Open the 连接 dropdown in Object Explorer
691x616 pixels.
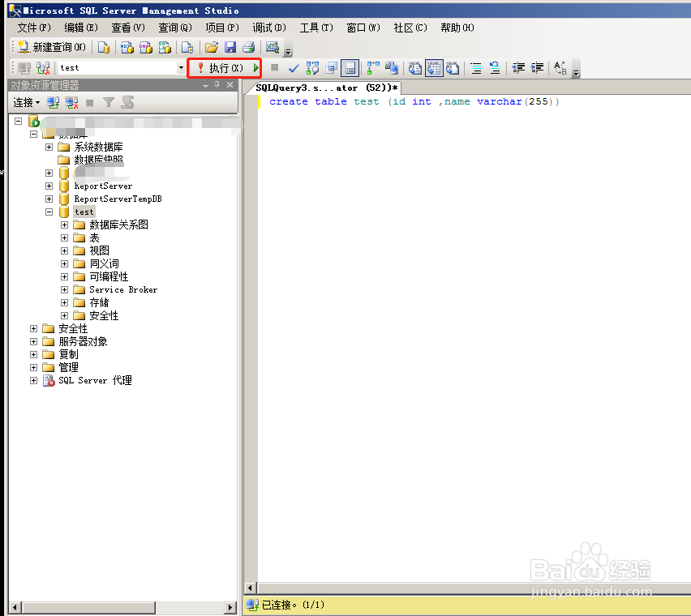[x=27, y=103]
